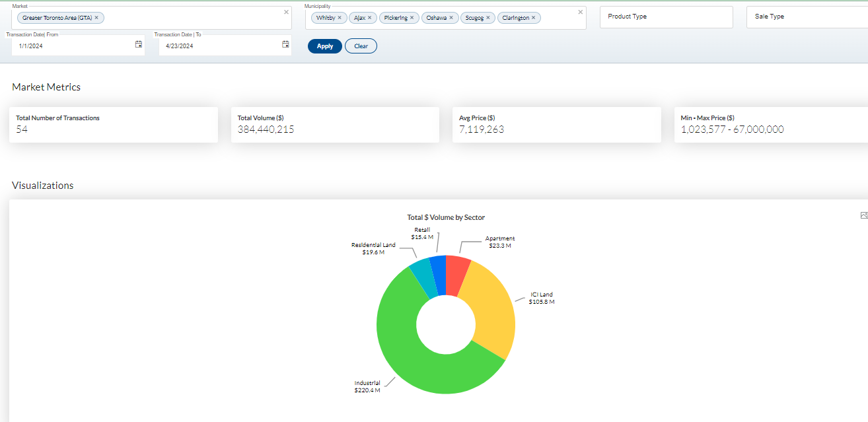Remove the Oshawa municipality chip
Image resolution: width=868 pixels, height=422 pixels.
pos(451,18)
